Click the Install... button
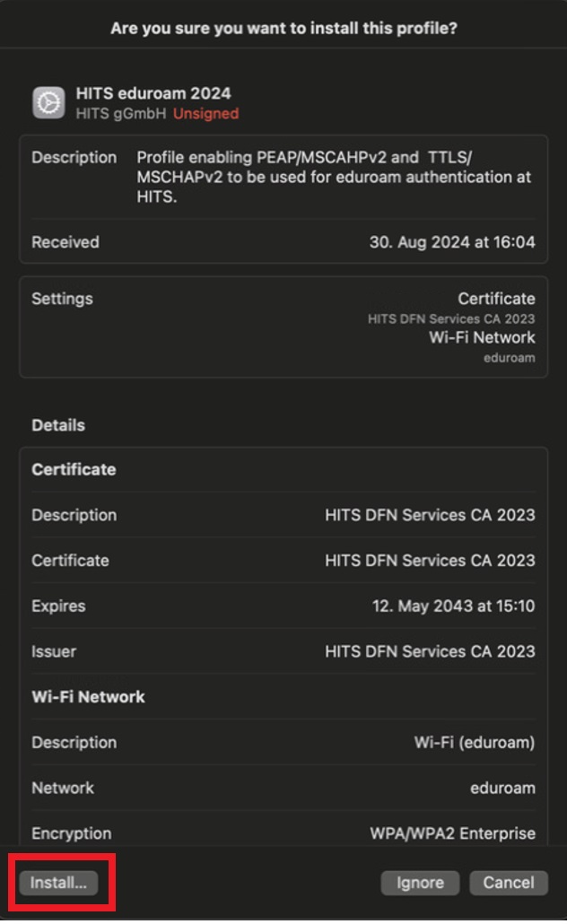Screen dimensions: 567x924 [58, 883]
